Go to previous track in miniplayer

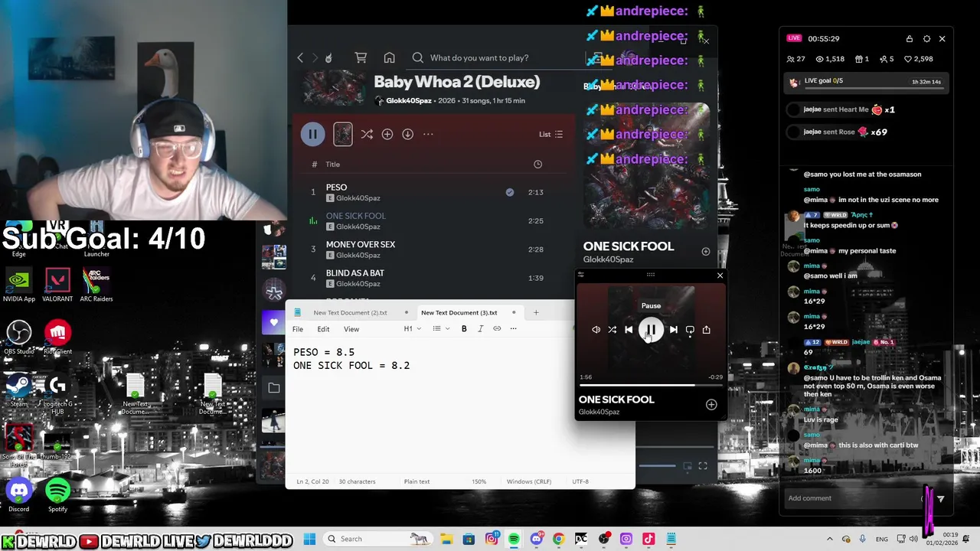click(629, 330)
